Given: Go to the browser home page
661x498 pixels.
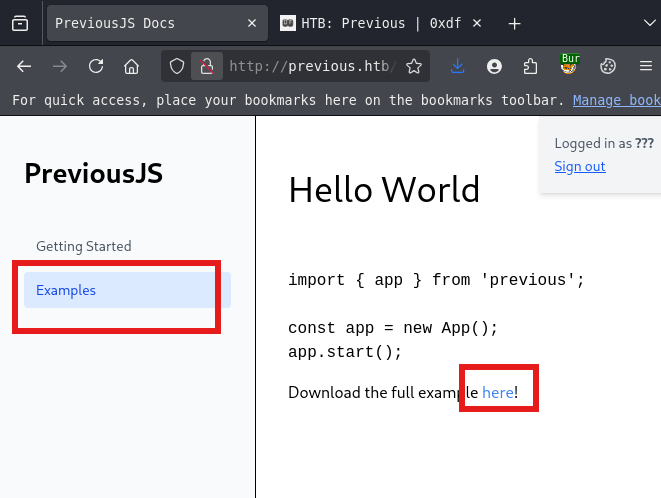Looking at the screenshot, I should click(x=132, y=66).
